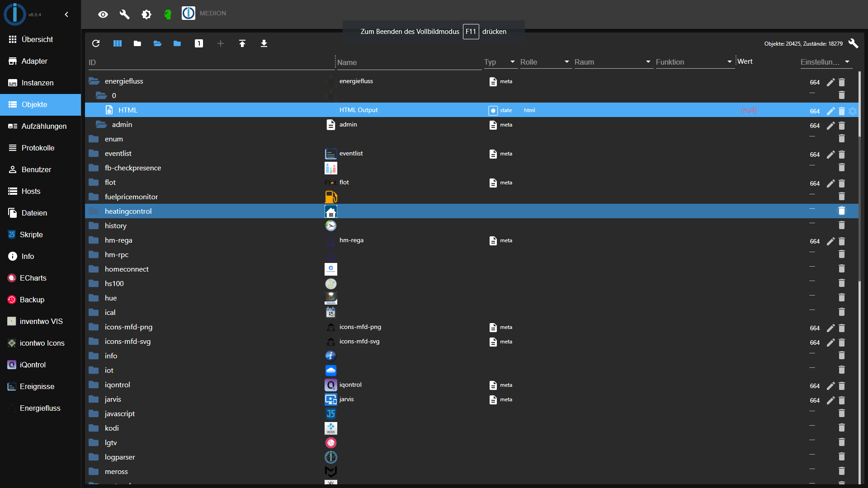Refresh the object tree

(x=96, y=43)
